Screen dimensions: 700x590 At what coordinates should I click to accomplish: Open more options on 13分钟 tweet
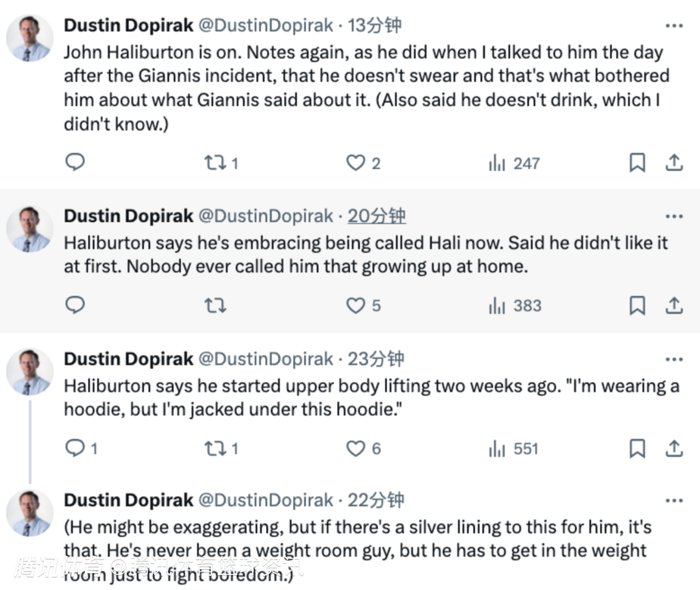tap(674, 26)
